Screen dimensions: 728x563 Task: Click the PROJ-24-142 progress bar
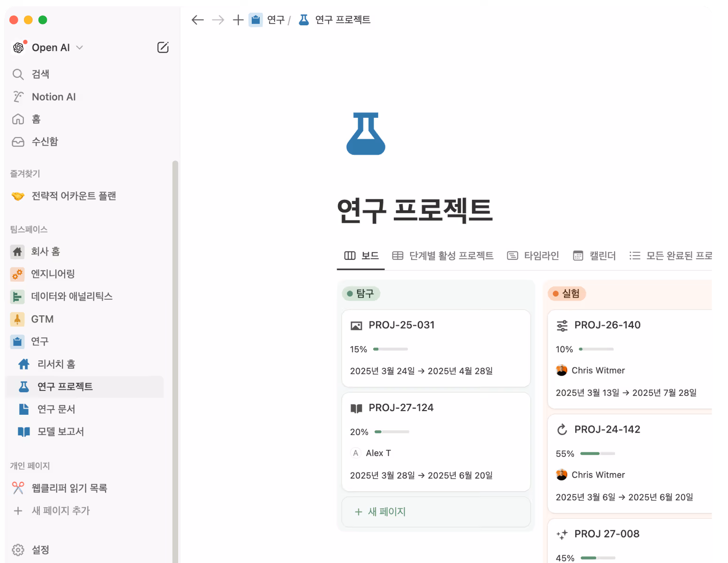(597, 454)
